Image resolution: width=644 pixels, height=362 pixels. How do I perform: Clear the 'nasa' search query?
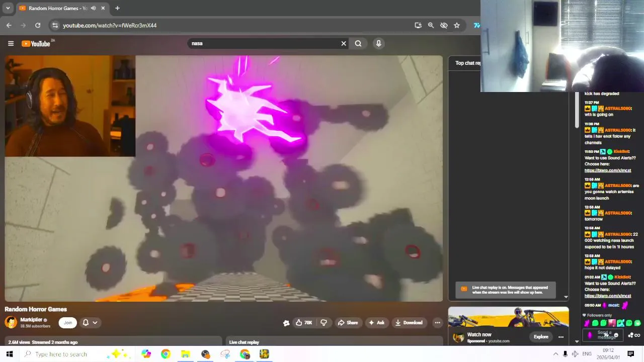(344, 43)
